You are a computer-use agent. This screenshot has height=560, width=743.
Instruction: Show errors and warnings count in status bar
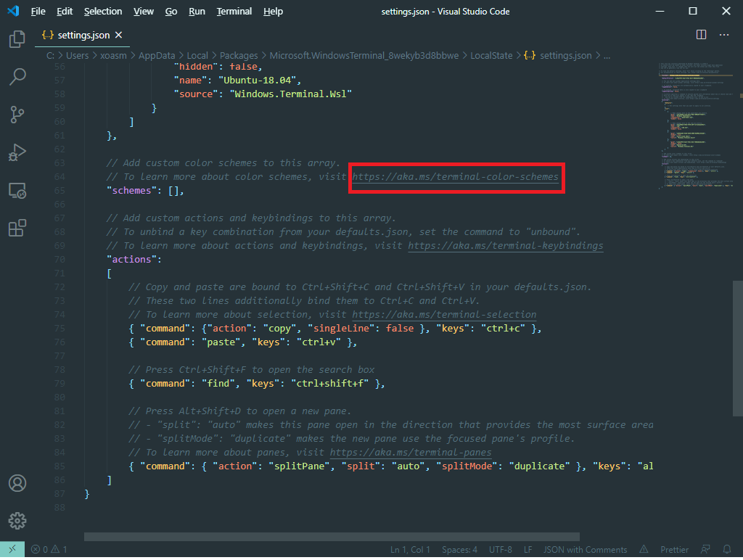(49, 550)
